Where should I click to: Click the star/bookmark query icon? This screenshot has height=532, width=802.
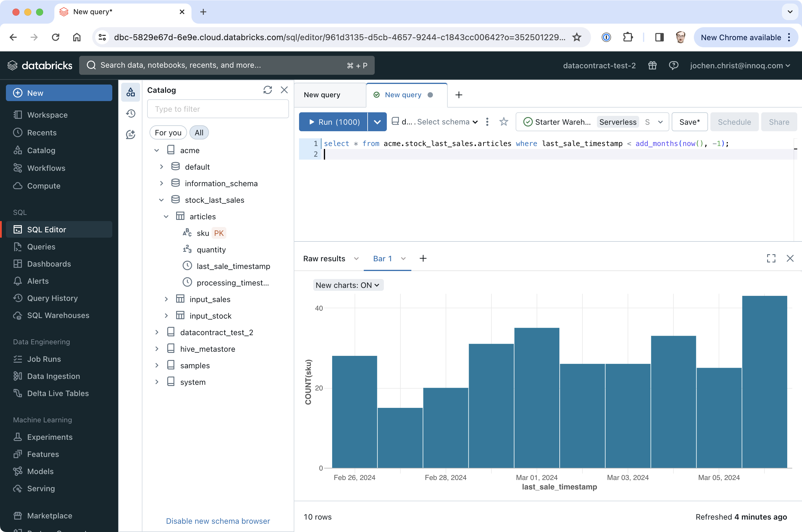tap(503, 122)
